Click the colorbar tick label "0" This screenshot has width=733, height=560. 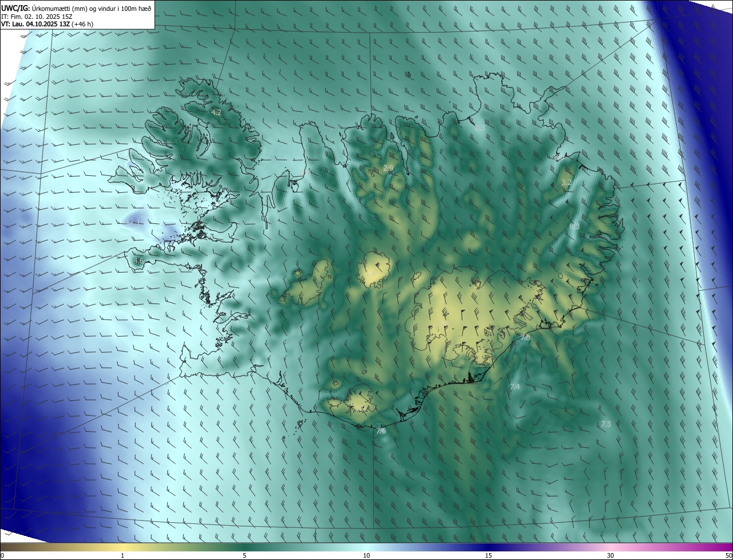click(x=2, y=555)
